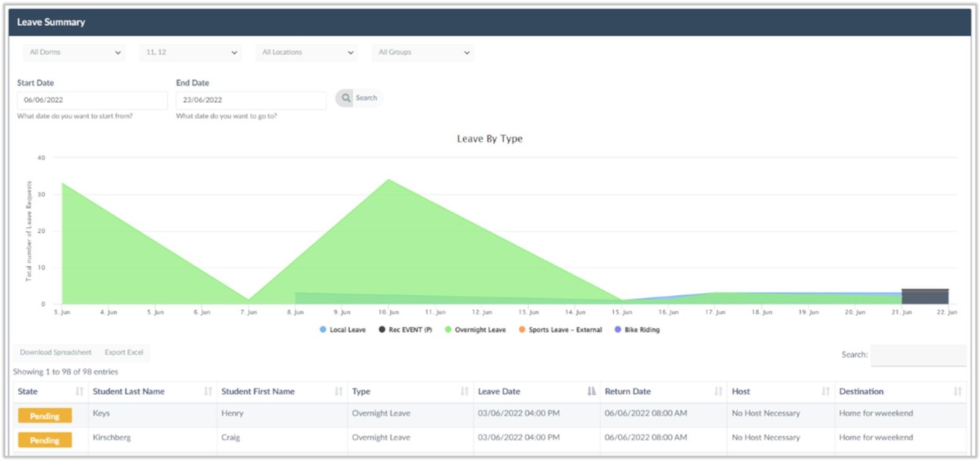This screenshot has width=980, height=461.
Task: Click the Search button
Action: point(359,98)
